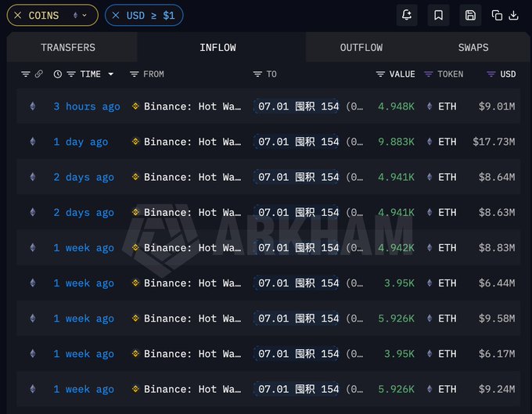Open the SWAPS tab
Image resolution: width=532 pixels, height=414 pixels.
(473, 48)
